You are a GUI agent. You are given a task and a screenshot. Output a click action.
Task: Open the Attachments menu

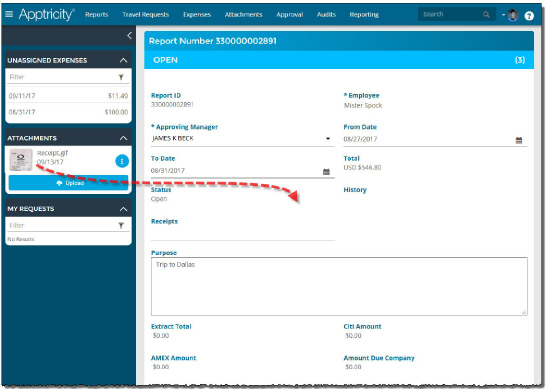243,15
